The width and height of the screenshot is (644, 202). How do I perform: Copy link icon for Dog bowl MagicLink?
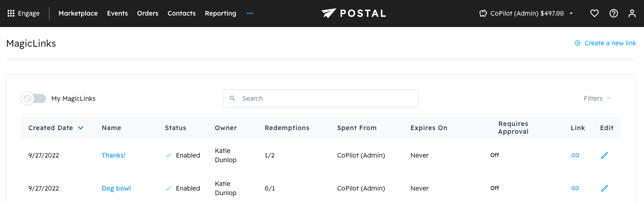tap(575, 188)
